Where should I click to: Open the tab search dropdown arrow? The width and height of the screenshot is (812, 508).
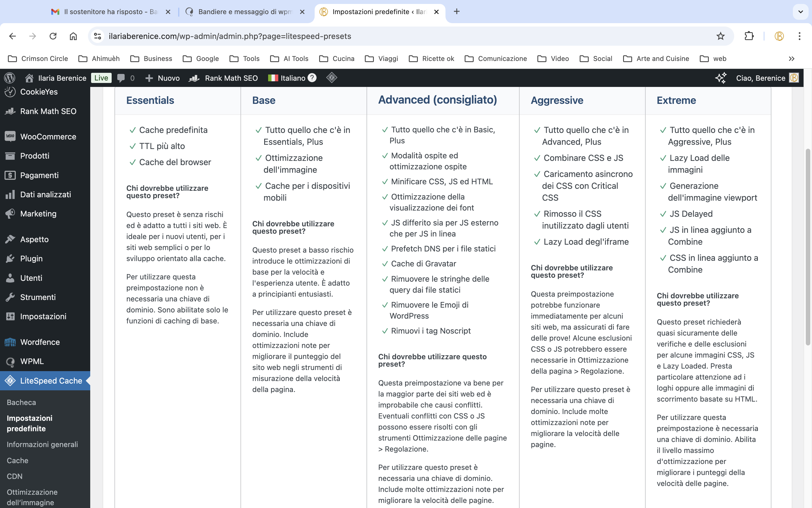pos(801,12)
